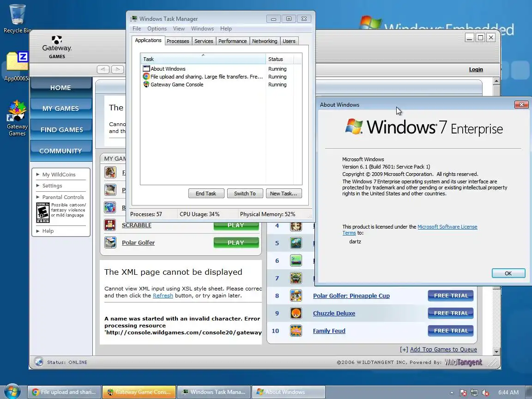Click the Polar Golfer: Pineapple Cup icon
532x399 pixels.
296,296
